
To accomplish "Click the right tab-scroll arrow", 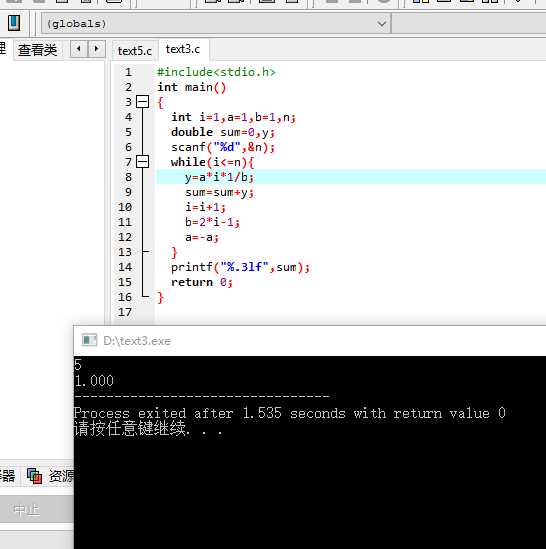I will tap(96, 49).
